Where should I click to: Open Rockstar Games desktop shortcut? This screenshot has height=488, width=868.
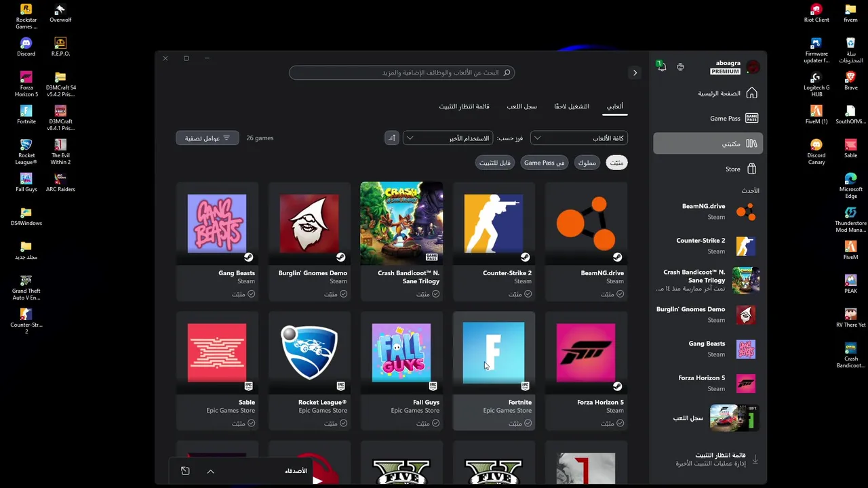tap(26, 17)
